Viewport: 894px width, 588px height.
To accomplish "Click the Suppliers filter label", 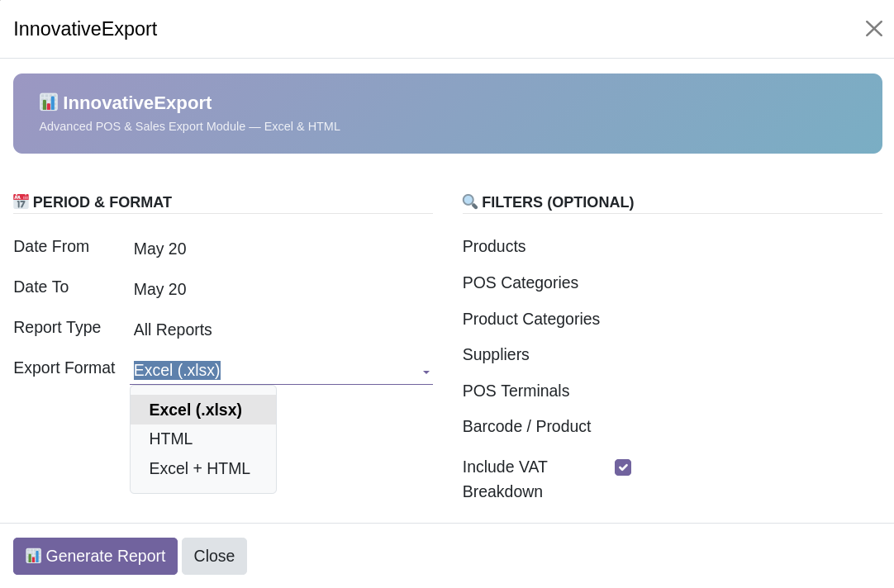I will tap(496, 355).
